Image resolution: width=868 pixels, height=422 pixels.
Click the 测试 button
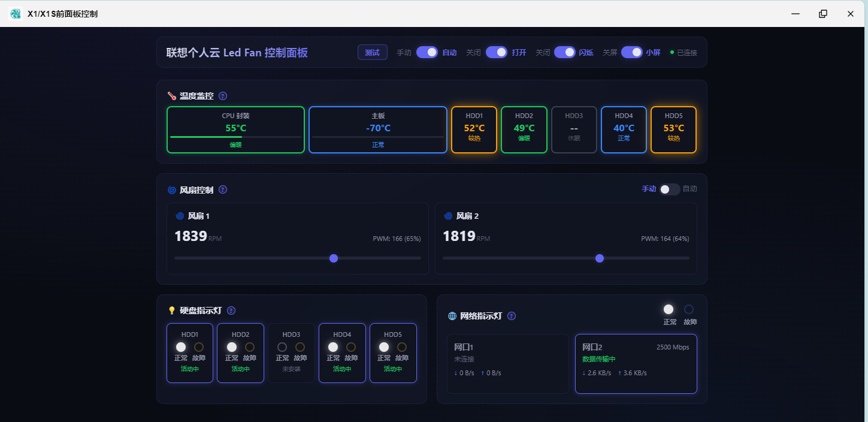[373, 53]
